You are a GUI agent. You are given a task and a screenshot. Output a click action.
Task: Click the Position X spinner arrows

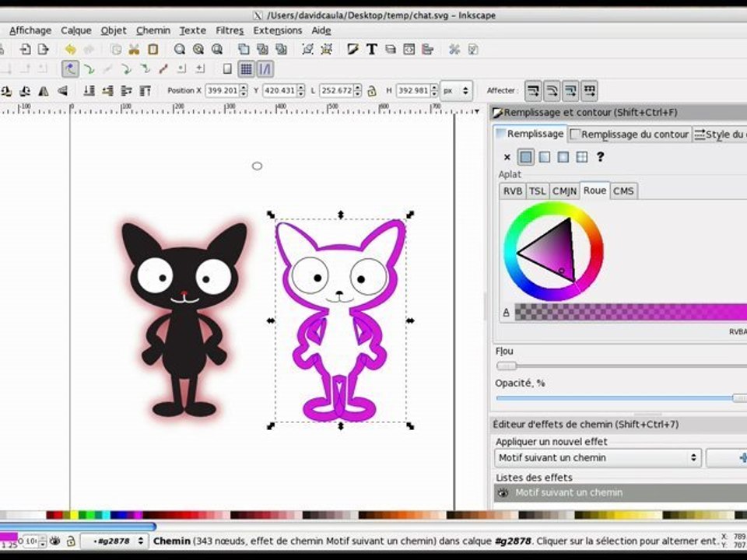244,90
